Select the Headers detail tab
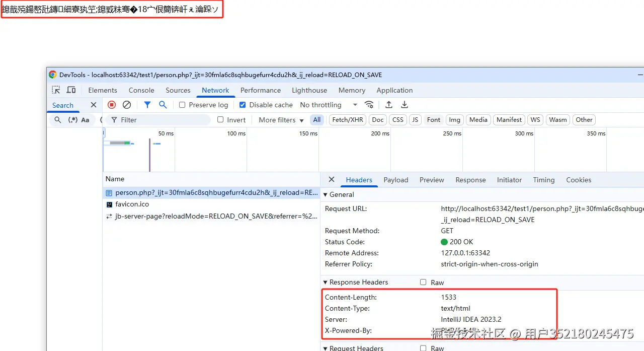644x351 pixels. point(359,180)
